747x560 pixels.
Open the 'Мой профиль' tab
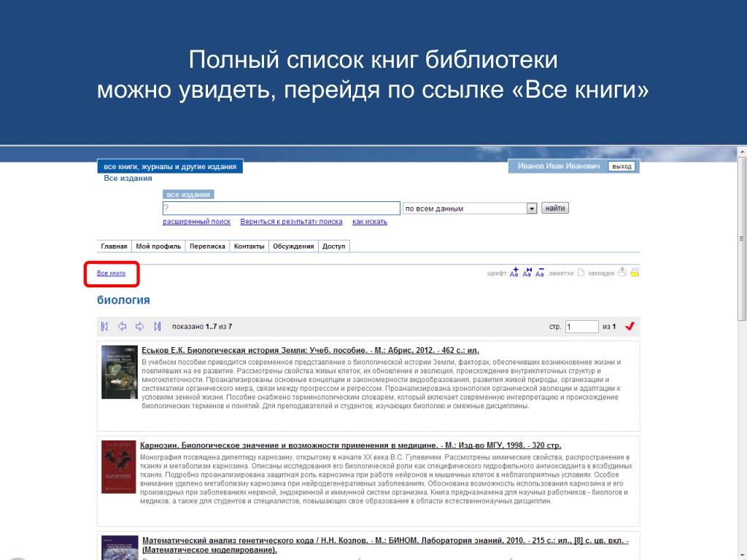pos(158,246)
